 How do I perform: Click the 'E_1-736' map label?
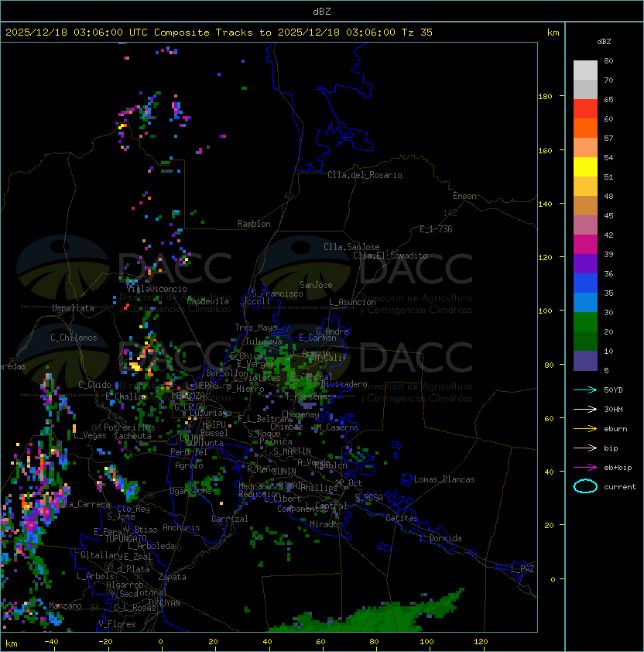coord(436,229)
